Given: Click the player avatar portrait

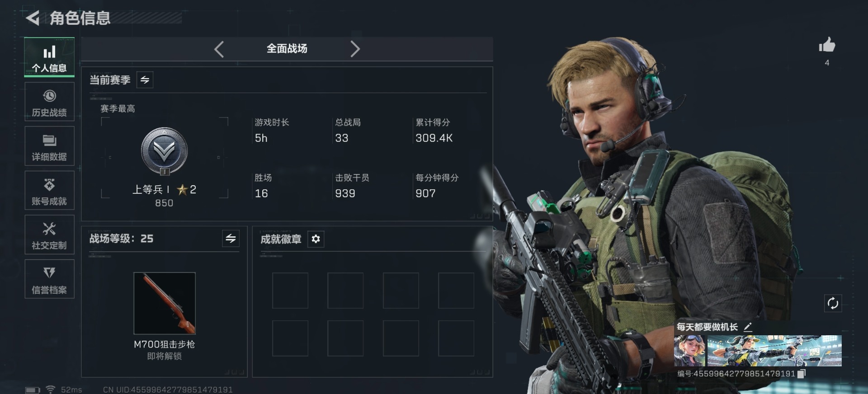Looking at the screenshot, I should click(689, 351).
